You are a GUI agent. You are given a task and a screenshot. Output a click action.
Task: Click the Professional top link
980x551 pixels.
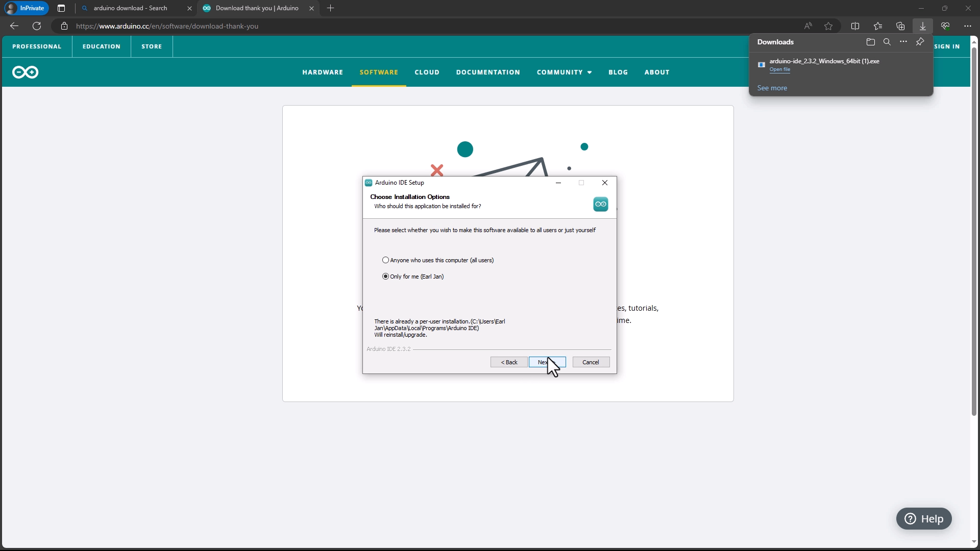click(37, 46)
